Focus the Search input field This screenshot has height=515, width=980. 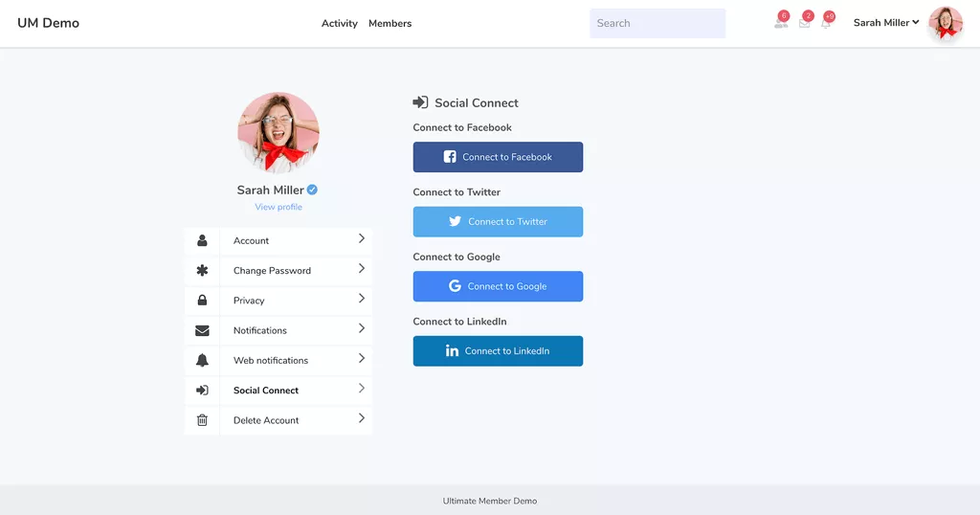pyautogui.click(x=657, y=24)
